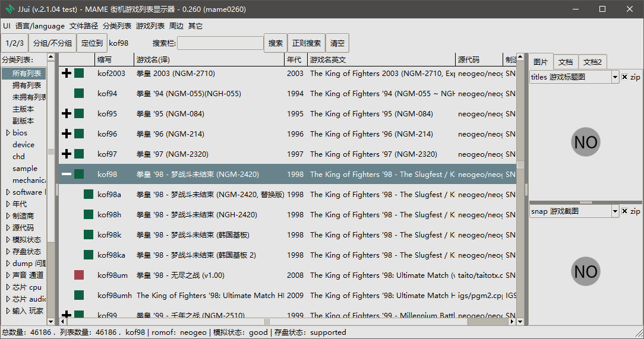Toggle the zip checkbox beside snap dropdown
Image resolution: width=644 pixels, height=339 pixels.
624,211
